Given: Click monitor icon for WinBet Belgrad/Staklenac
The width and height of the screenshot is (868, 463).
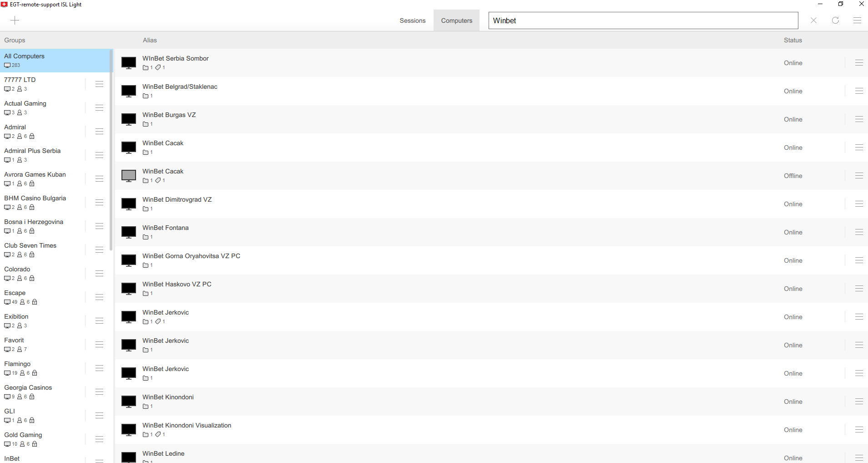Looking at the screenshot, I should tap(129, 91).
